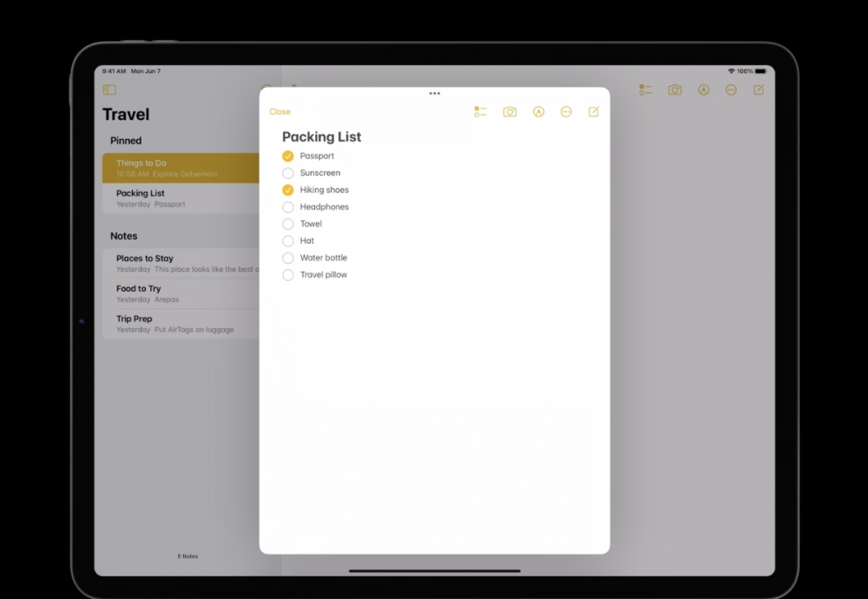Toggle the sidebar icon above Travel
The image size is (868, 599).
point(109,89)
